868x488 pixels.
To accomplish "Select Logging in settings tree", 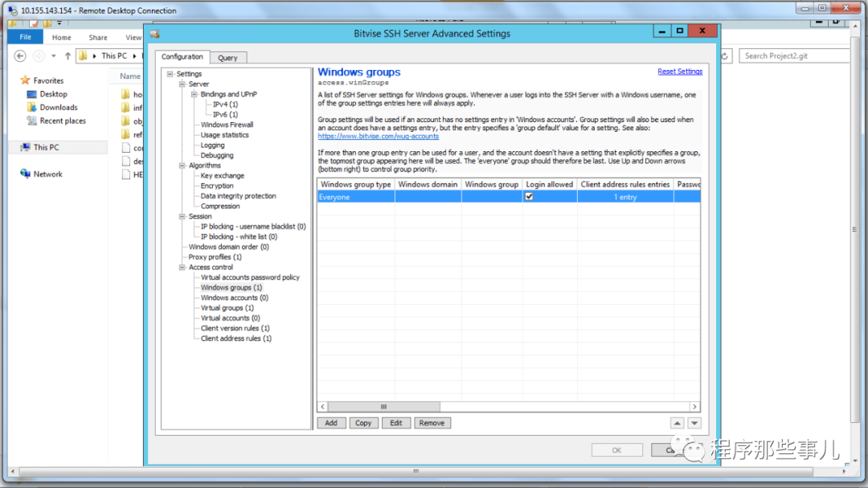I will tap(212, 146).
